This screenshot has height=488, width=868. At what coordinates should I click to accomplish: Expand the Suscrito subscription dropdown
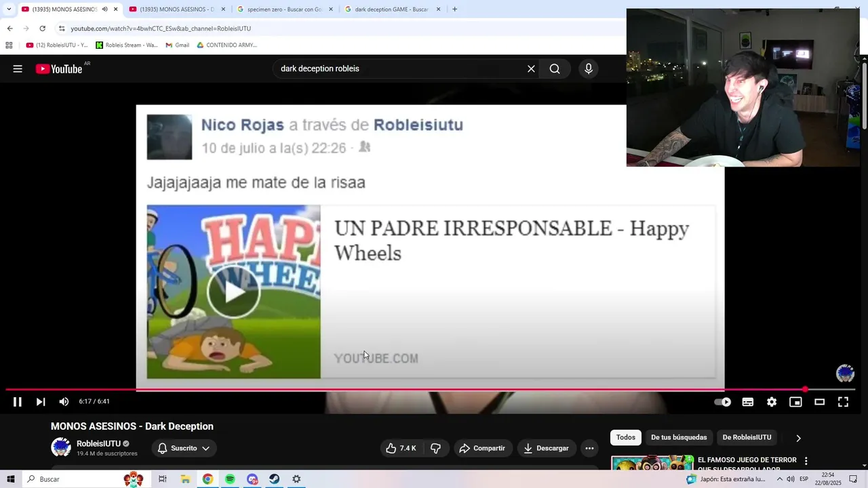[183, 448]
